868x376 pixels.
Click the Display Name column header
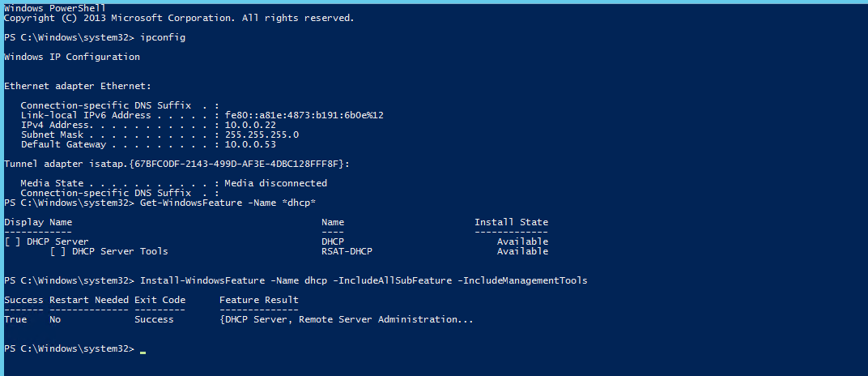(38, 222)
